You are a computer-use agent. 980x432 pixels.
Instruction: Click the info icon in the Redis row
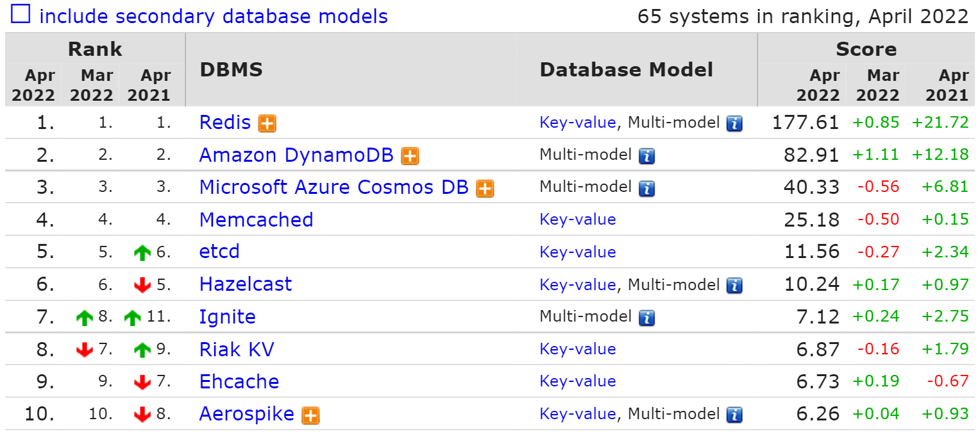click(734, 123)
